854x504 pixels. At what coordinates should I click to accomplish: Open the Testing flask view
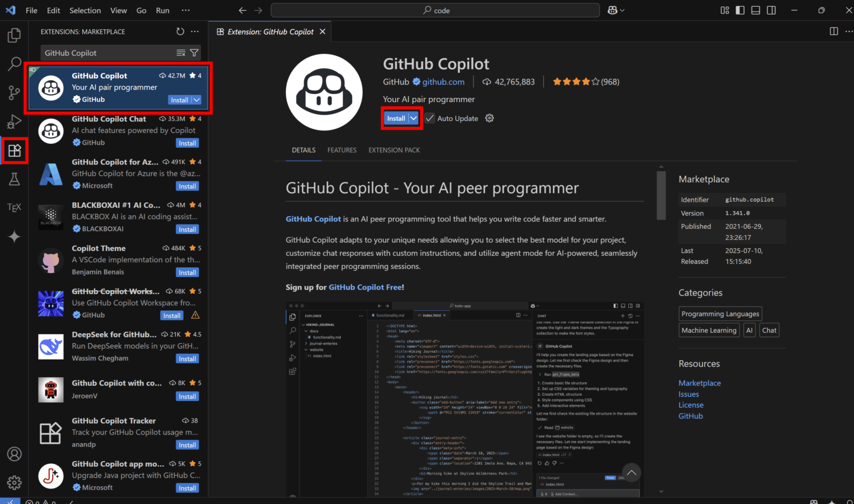14,179
